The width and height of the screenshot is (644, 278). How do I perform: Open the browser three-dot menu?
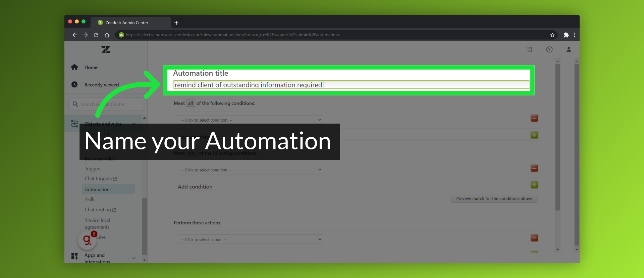pyautogui.click(x=575, y=35)
